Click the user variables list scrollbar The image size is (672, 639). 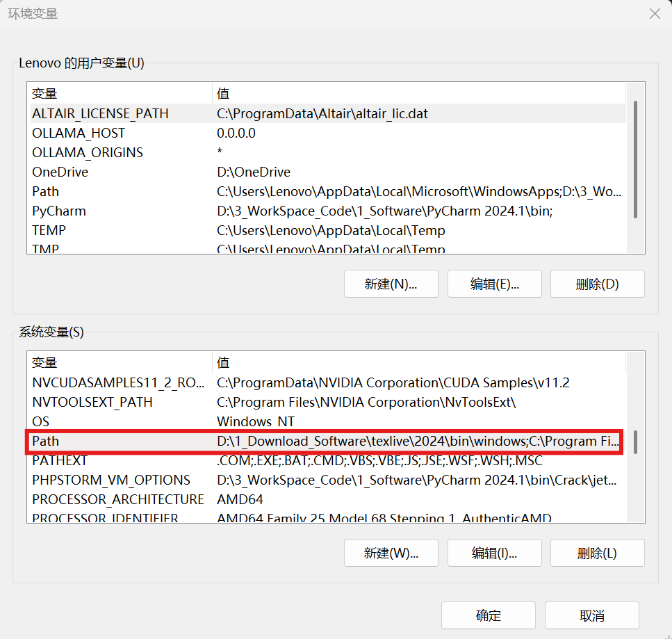(635, 160)
